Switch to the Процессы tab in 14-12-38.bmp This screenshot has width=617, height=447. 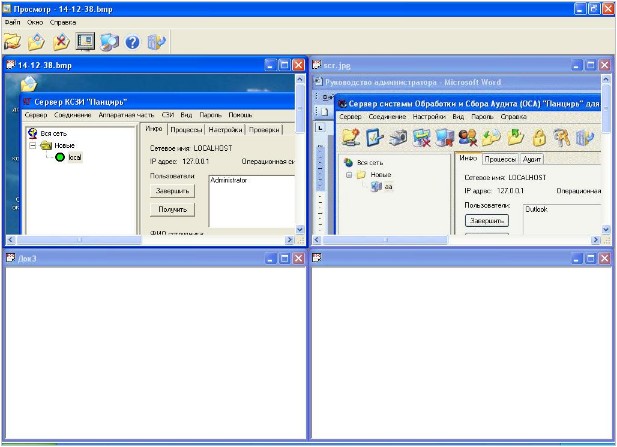pyautogui.click(x=187, y=129)
